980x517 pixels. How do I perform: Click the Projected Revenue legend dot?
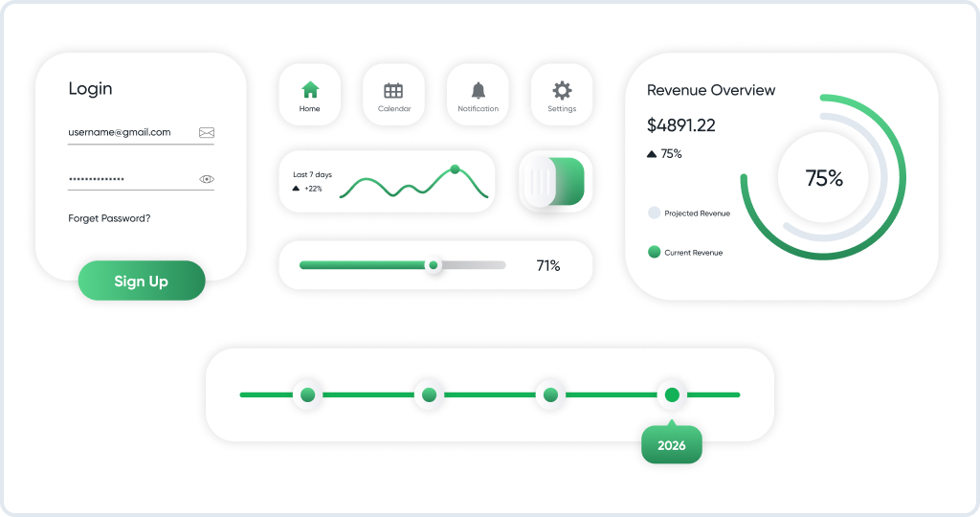click(654, 213)
